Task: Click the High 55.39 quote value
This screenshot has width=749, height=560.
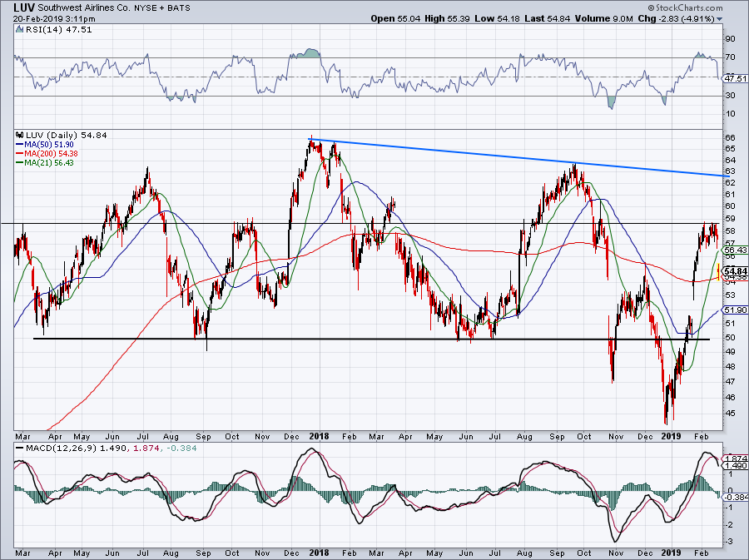Action: 448,18
